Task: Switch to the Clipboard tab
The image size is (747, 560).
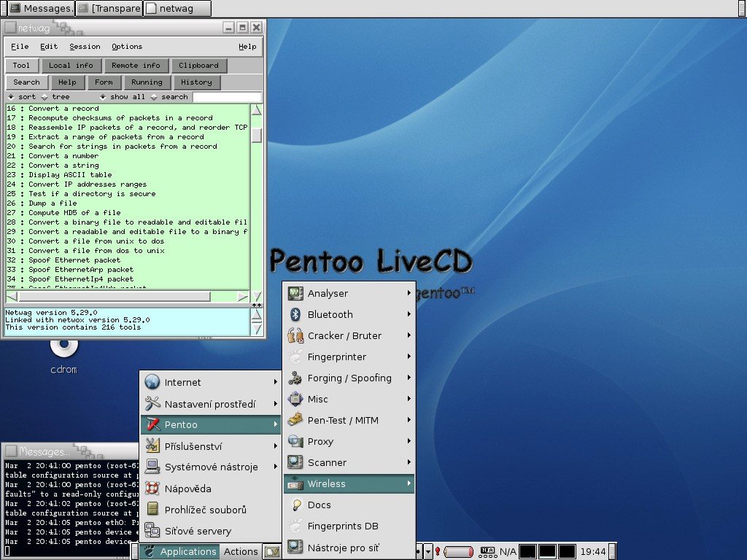Action: 198,65
